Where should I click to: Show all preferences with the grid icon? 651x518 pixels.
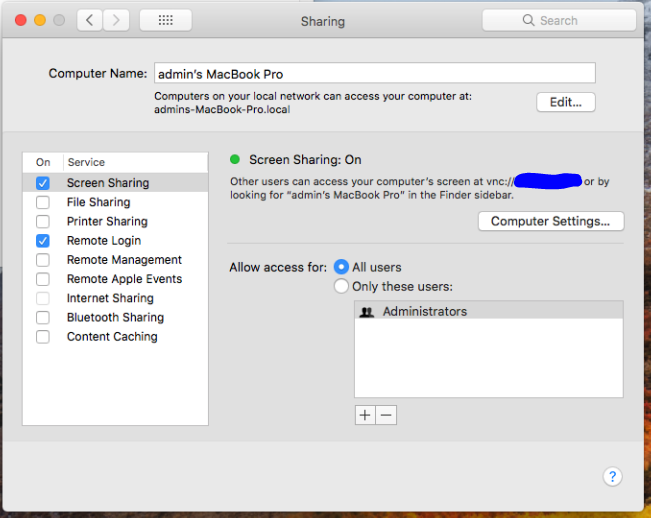[166, 20]
